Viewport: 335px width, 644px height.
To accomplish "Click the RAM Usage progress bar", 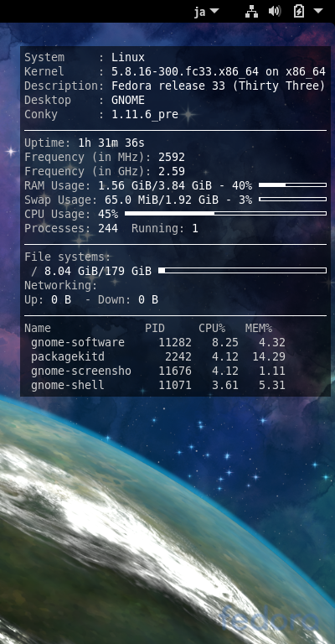I will point(292,185).
